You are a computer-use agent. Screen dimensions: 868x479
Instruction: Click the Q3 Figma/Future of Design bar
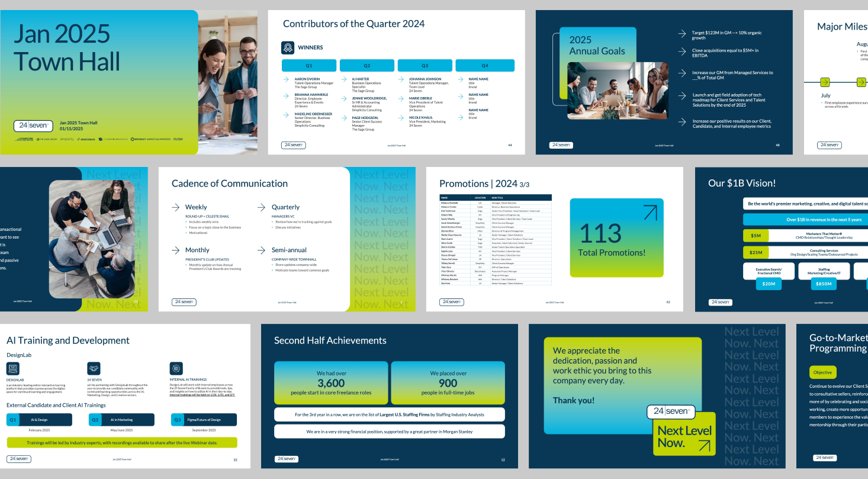204,420
